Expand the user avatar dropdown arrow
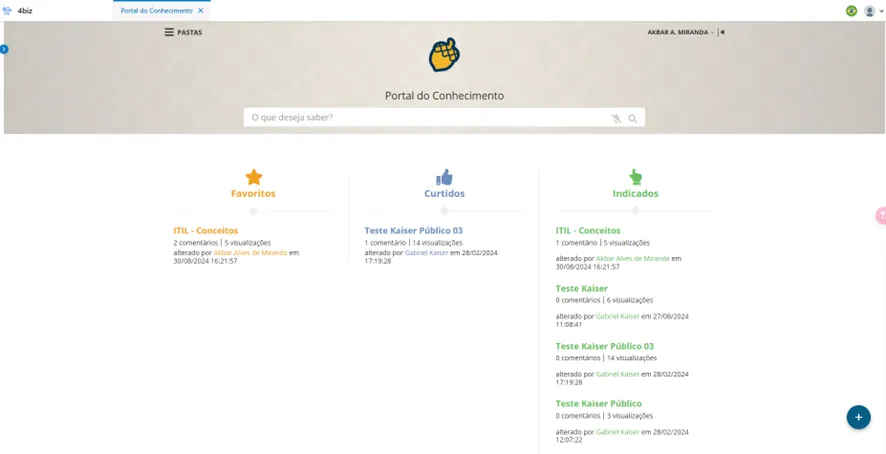Screen dimensions: 886x454 point(881,11)
